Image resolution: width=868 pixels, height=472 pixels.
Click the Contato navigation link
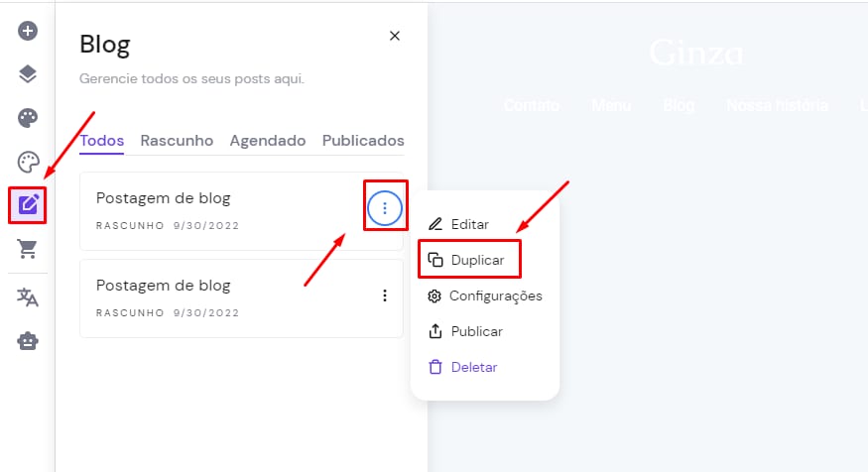click(532, 105)
